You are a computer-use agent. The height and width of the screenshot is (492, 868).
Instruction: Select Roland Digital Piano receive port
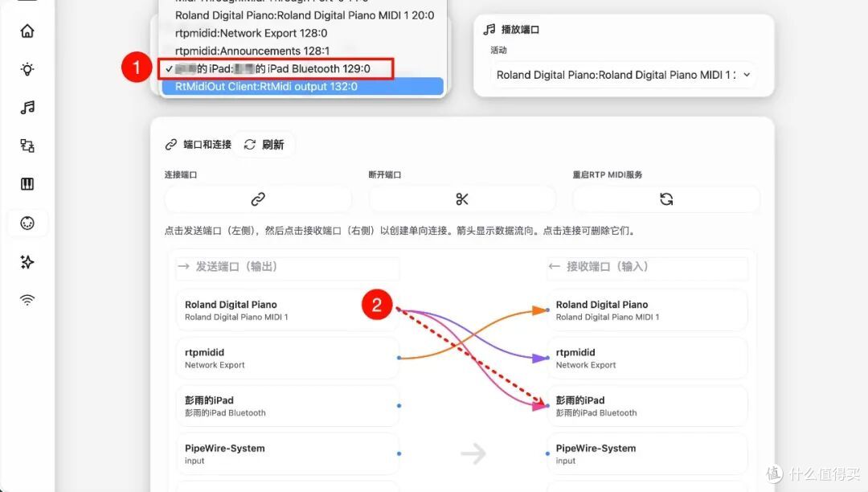pyautogui.click(x=647, y=310)
